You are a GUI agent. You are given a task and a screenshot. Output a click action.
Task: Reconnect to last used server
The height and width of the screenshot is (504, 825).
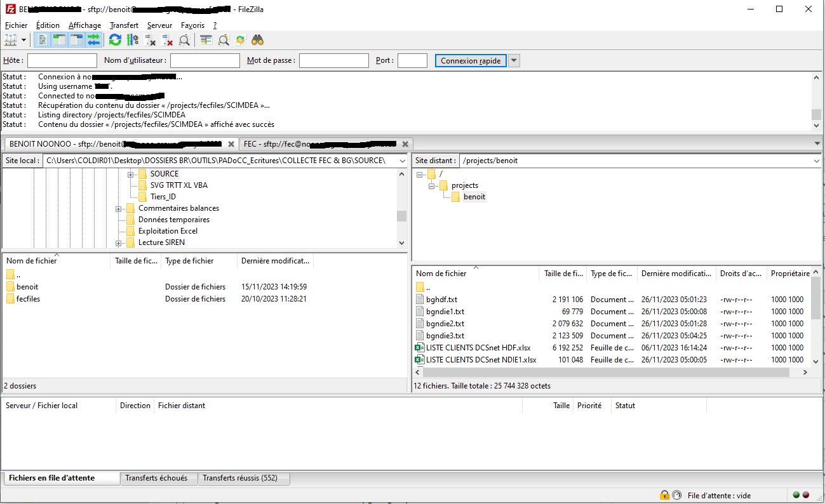pyautogui.click(x=185, y=40)
